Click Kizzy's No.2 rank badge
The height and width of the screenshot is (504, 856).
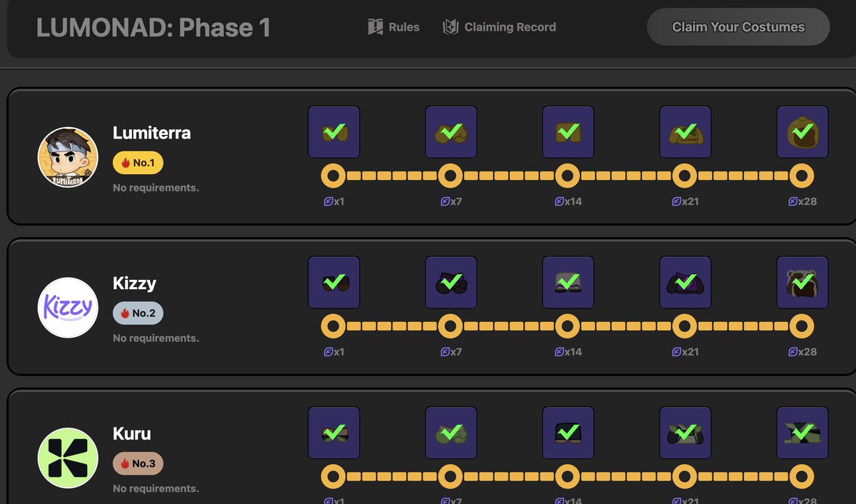[x=138, y=313]
